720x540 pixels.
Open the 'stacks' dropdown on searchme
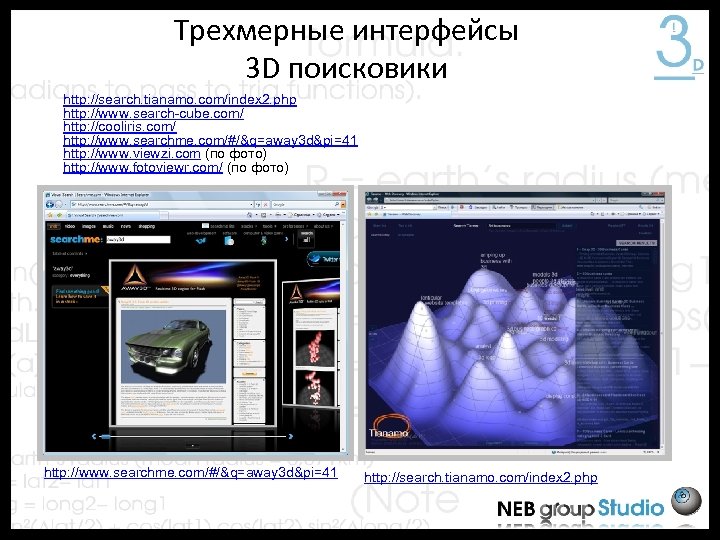(248, 226)
